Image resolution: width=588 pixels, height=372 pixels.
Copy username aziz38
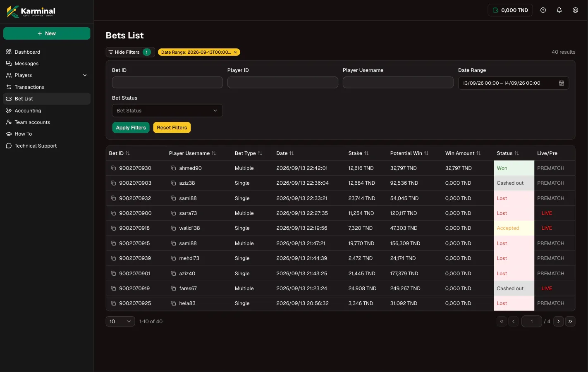point(173,183)
